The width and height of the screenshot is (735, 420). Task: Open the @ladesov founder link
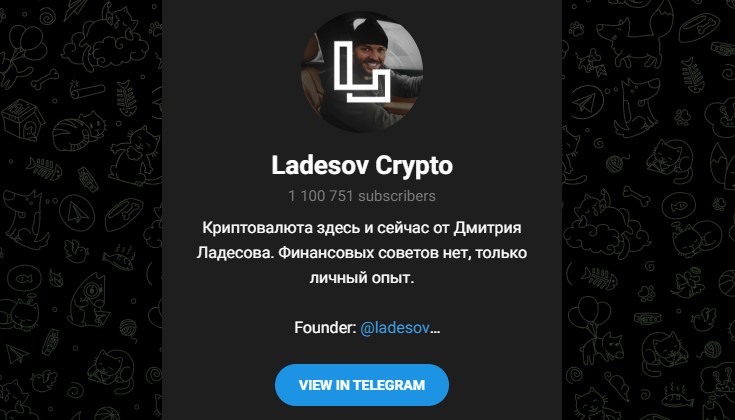(x=395, y=328)
